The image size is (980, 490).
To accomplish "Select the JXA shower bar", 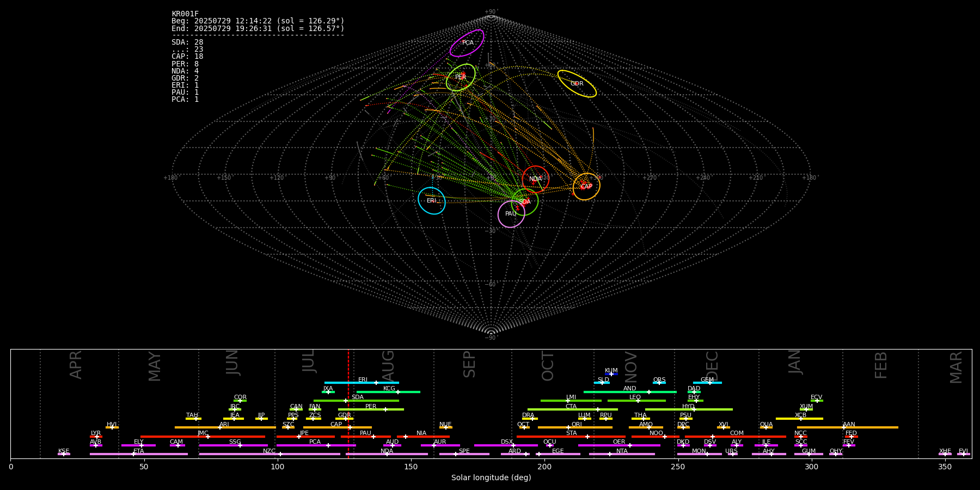I will tap(328, 392).
